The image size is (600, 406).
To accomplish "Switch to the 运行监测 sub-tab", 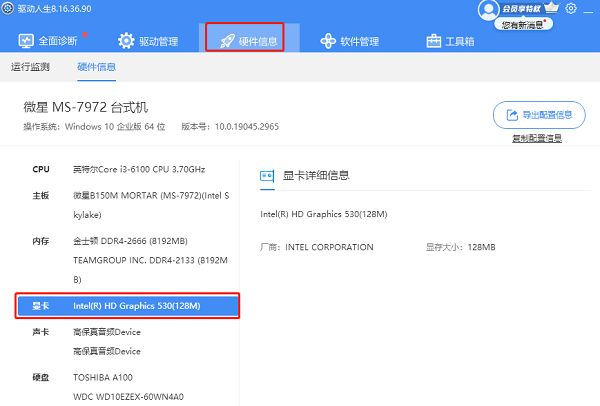I will coord(30,67).
